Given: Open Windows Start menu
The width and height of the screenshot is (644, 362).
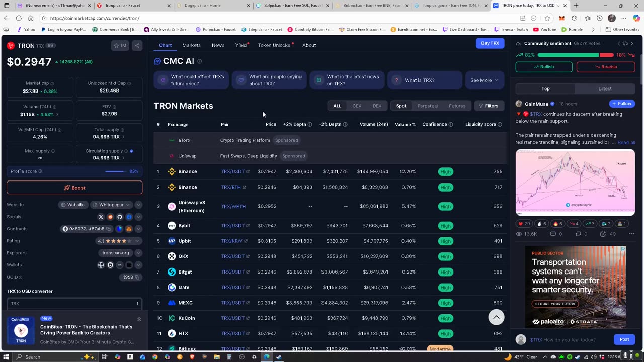Looking at the screenshot, I should [6, 357].
